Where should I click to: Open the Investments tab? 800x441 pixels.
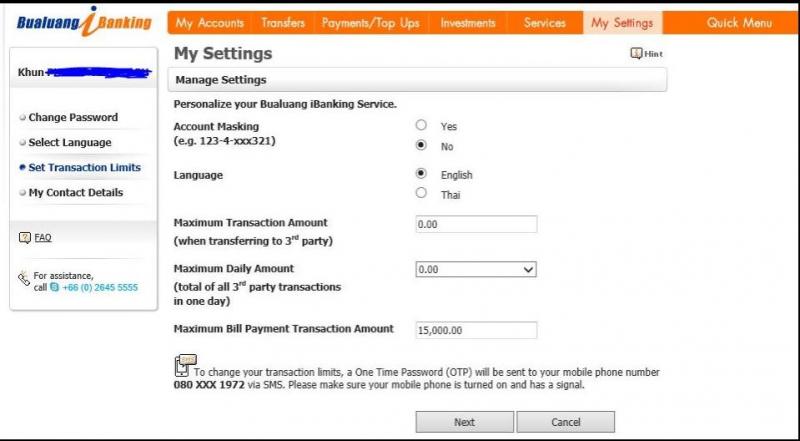[x=467, y=23]
